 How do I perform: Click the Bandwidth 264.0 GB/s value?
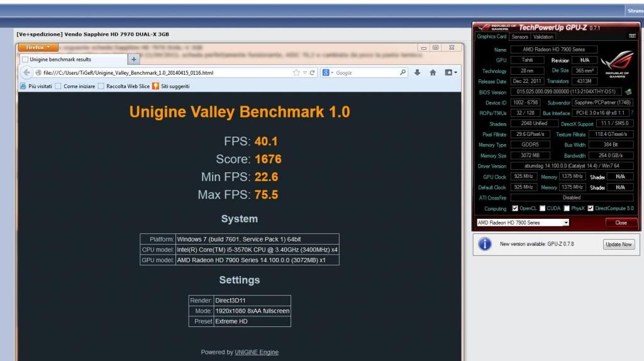tap(611, 155)
